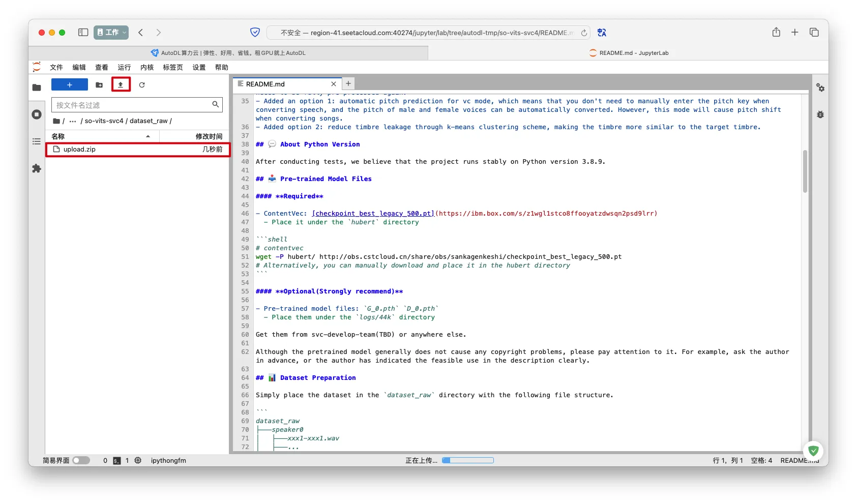The width and height of the screenshot is (857, 504).
Task: Open the running terminals and kernels panel
Action: click(37, 114)
